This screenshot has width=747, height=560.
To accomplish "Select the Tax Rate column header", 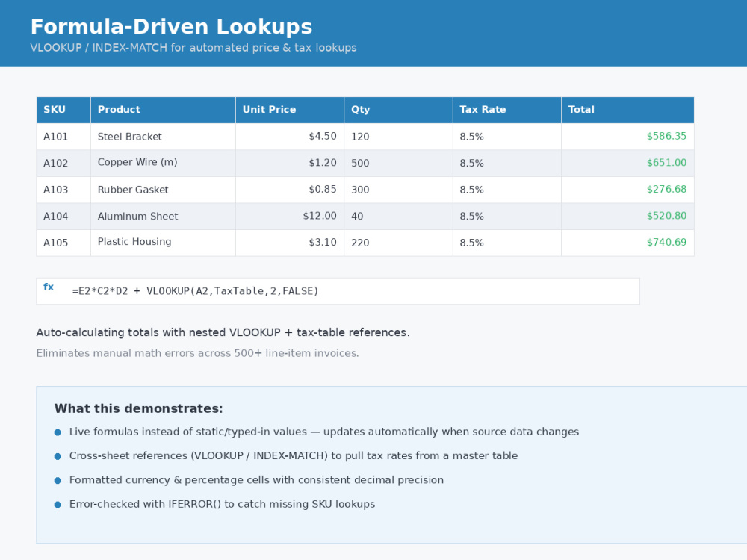I will pyautogui.click(x=507, y=110).
